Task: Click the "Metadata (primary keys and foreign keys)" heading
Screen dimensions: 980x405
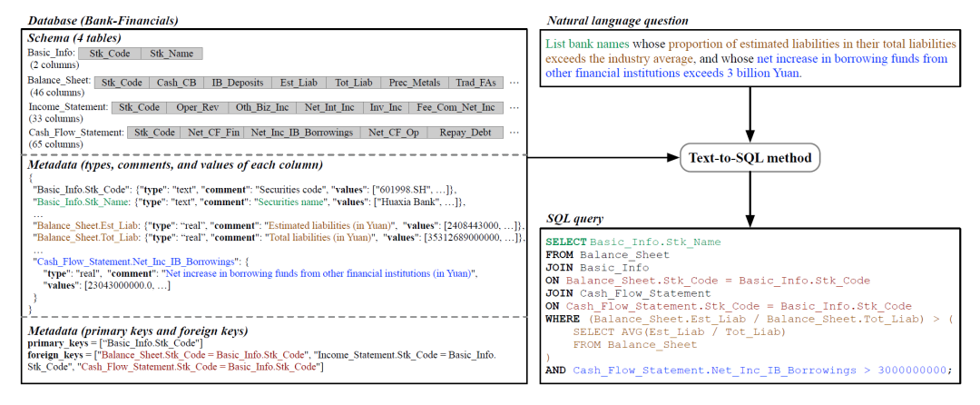Action: (138, 331)
